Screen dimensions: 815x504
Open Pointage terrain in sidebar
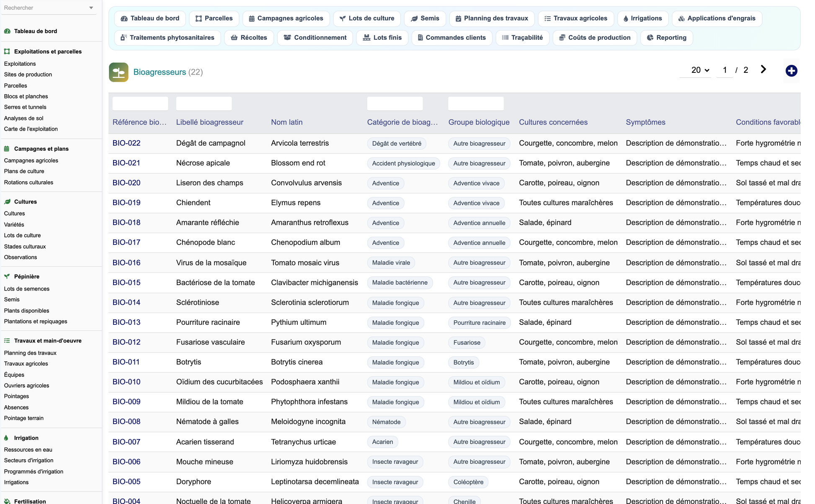pos(24,418)
